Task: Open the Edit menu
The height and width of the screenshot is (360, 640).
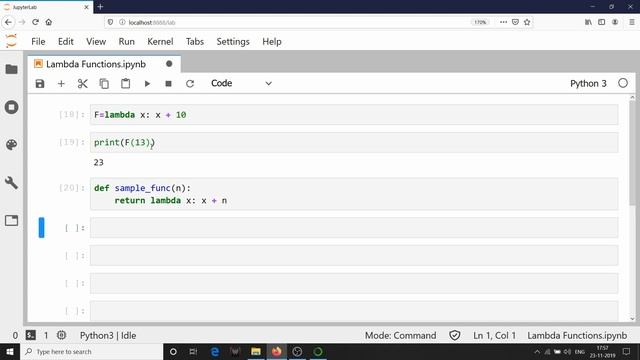Action: click(x=66, y=42)
